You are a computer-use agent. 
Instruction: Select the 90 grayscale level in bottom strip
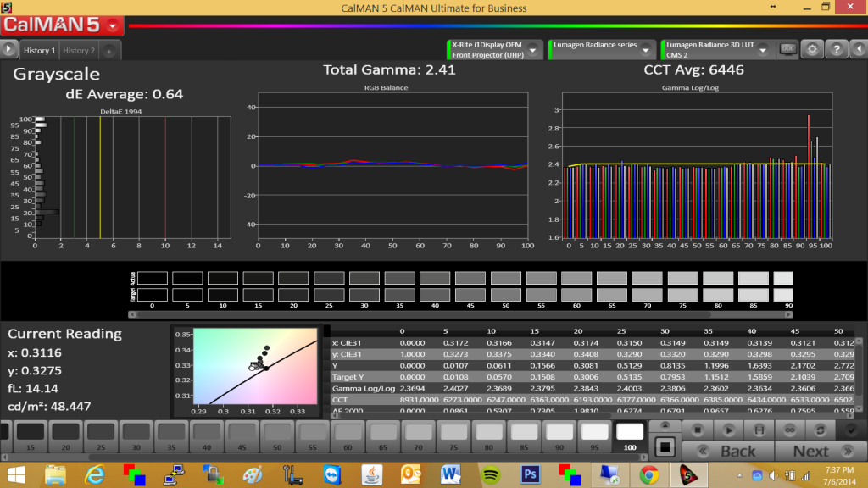[x=559, y=436]
